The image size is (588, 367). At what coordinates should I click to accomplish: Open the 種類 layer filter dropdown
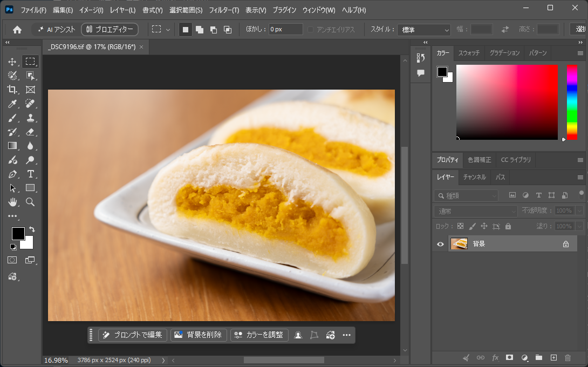click(466, 195)
